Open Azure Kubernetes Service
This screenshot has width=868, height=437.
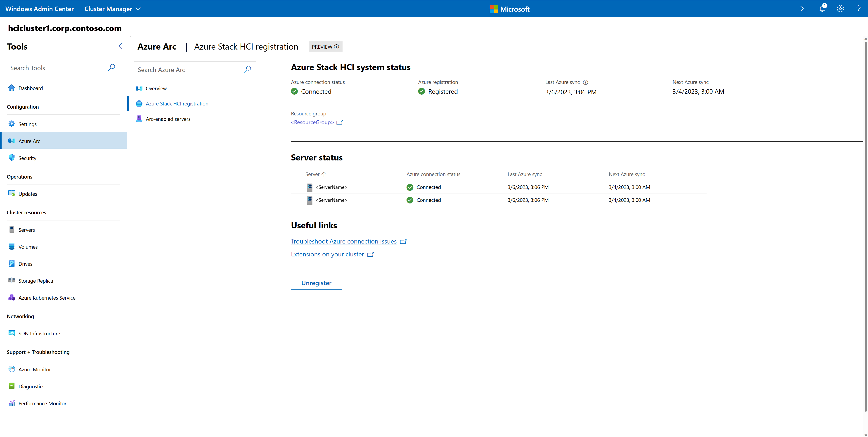47,297
